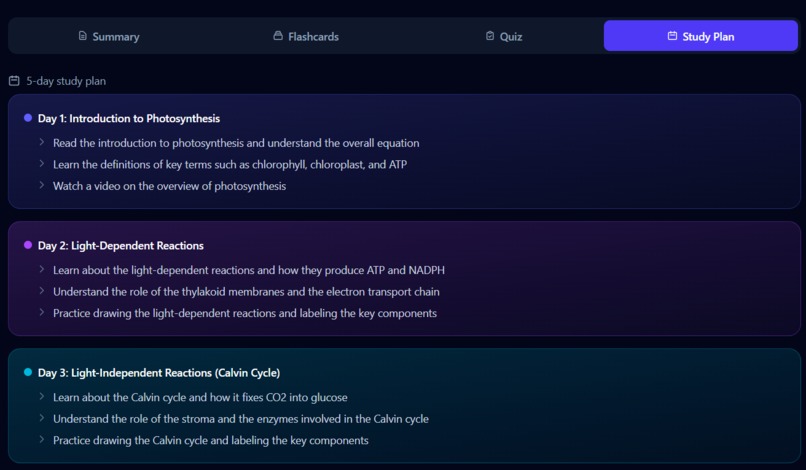Click chevron before 'Learn about the Calvin cycle'
Image resolution: width=806 pixels, height=470 pixels.
42,396
